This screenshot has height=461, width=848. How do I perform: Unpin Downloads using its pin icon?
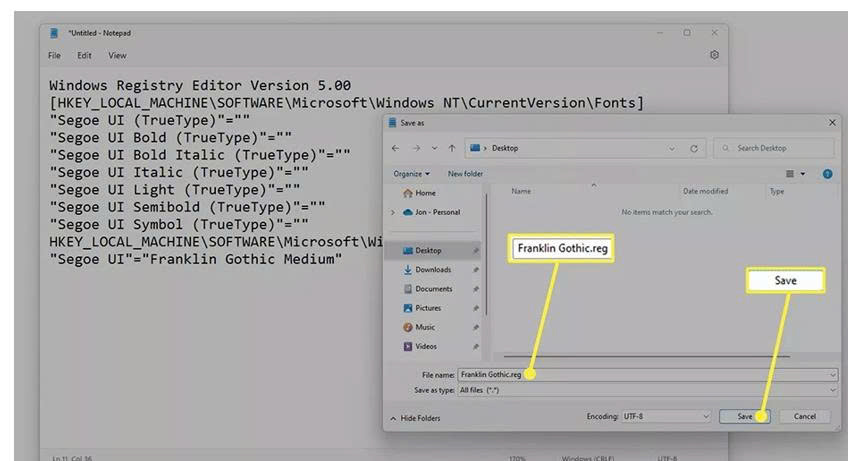pyautogui.click(x=475, y=269)
